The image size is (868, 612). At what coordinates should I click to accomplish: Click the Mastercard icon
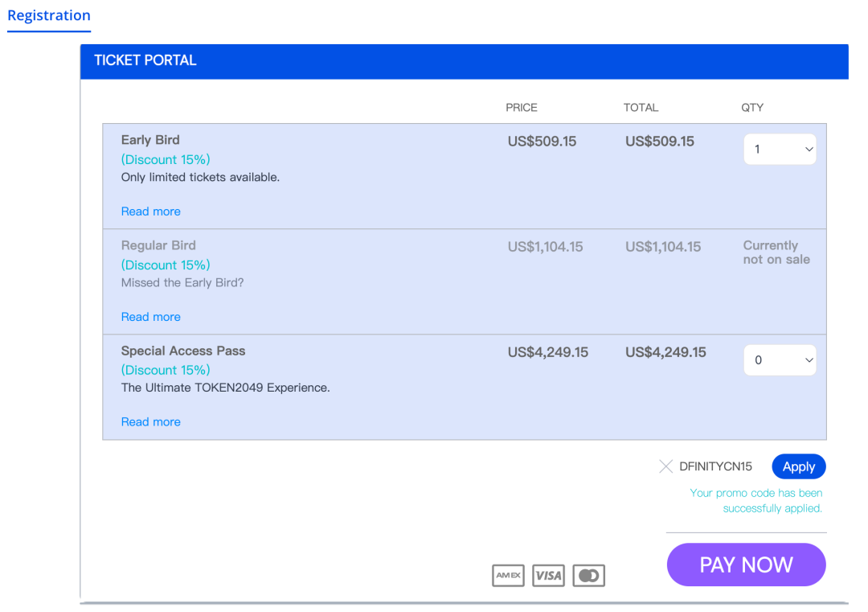589,576
